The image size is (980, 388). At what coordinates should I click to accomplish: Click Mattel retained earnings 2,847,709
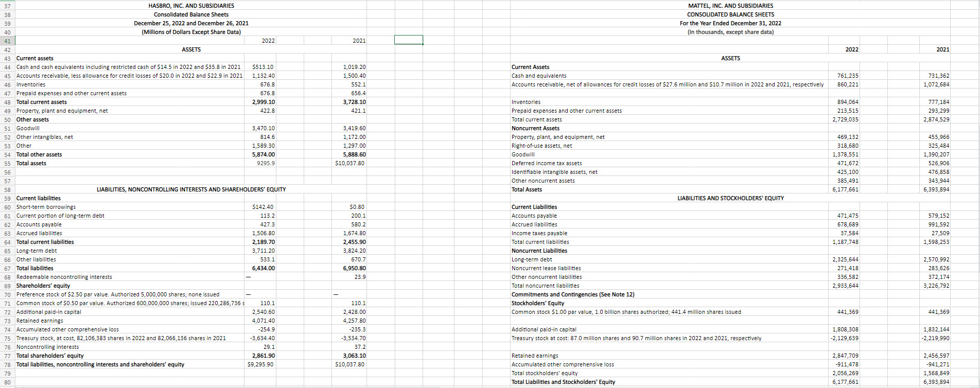coord(846,356)
